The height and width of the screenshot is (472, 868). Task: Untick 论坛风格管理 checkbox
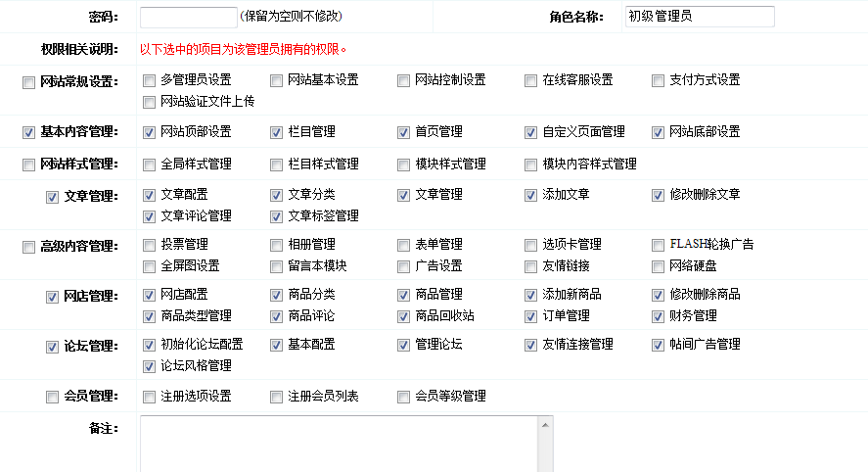[x=149, y=367]
